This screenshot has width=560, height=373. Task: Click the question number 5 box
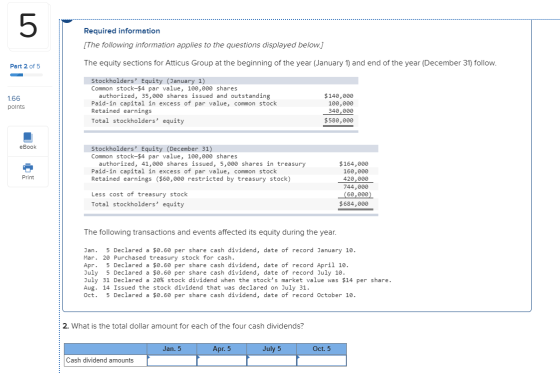(x=28, y=26)
